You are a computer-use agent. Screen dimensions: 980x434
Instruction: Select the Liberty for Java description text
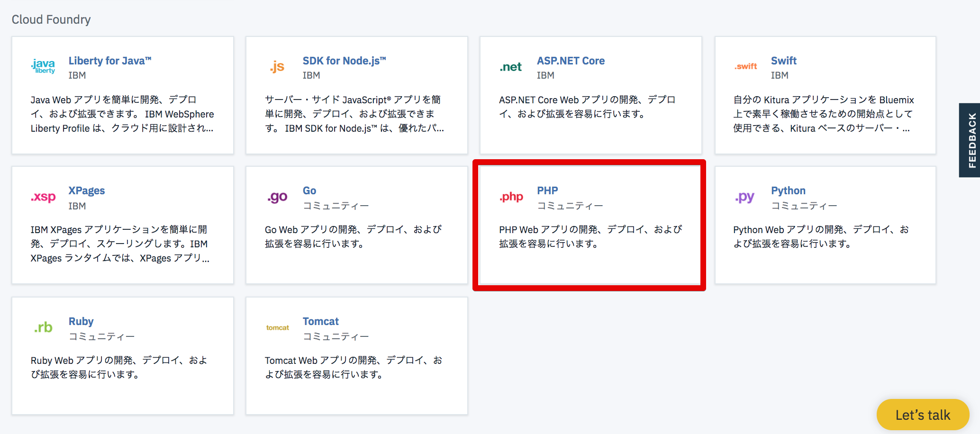pyautogui.click(x=122, y=114)
